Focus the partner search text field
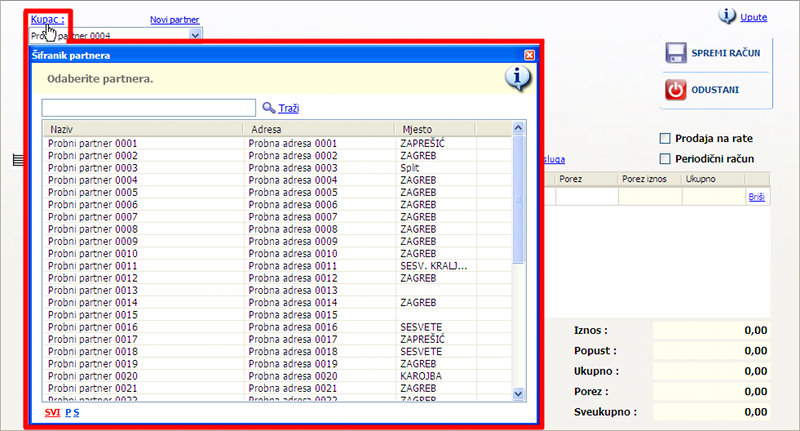 (x=148, y=107)
